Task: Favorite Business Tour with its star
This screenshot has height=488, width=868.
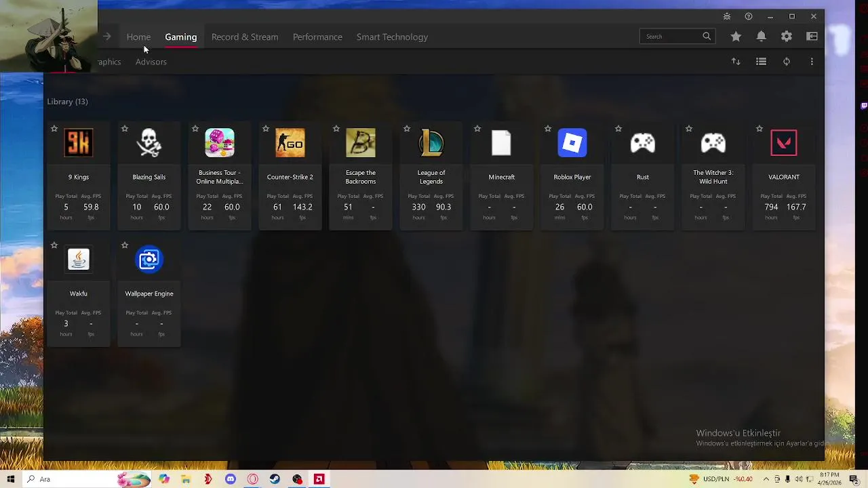Action: [x=195, y=129]
